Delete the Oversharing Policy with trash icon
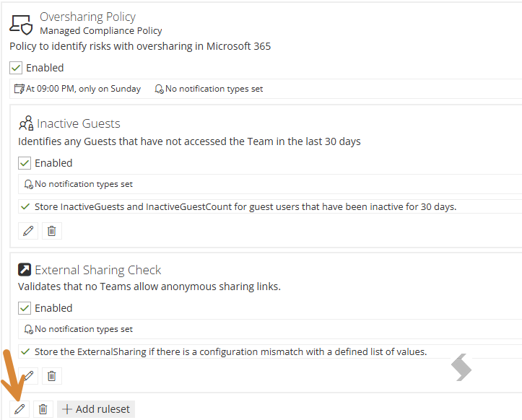522x420 pixels. pos(43,409)
